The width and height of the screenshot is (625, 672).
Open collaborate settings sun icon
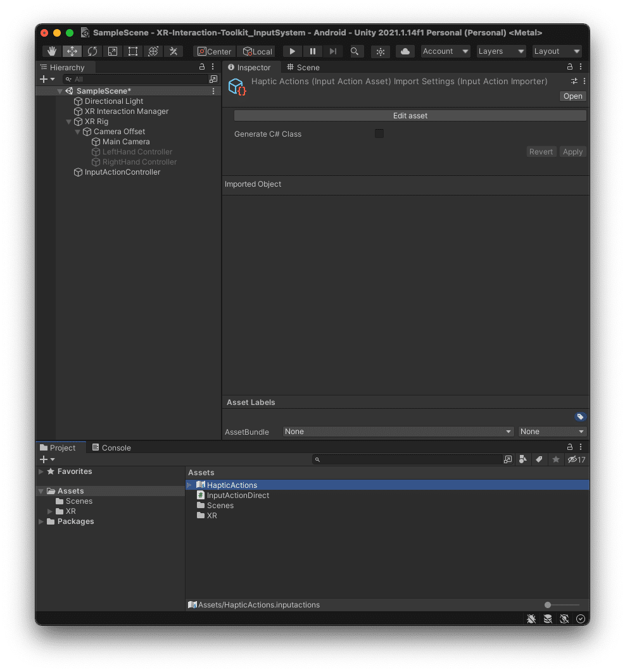tap(381, 51)
